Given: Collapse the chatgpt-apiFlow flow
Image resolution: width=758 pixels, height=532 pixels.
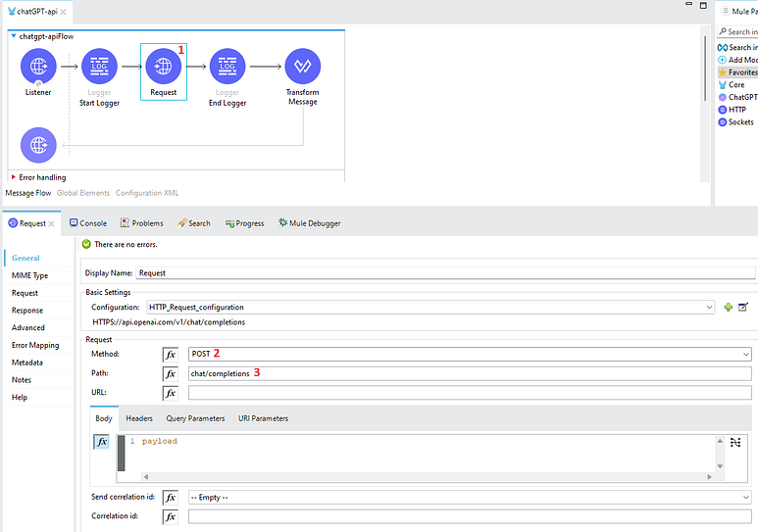Looking at the screenshot, I should click(x=13, y=36).
